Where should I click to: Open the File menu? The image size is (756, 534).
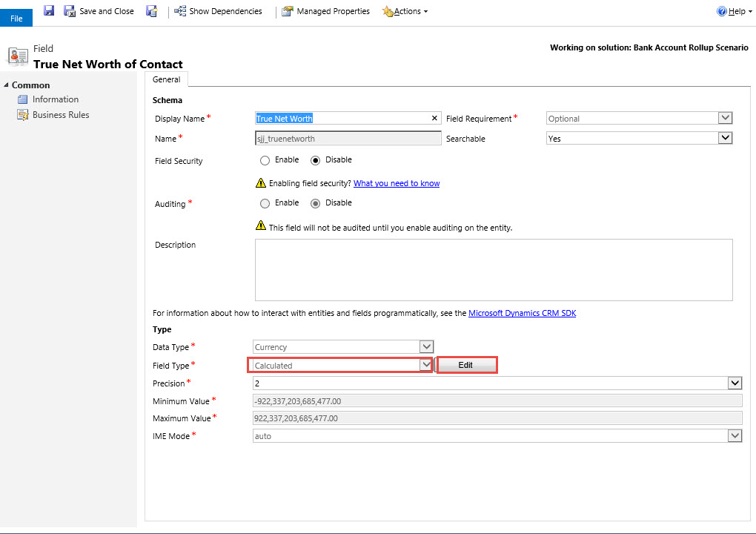coord(16,19)
